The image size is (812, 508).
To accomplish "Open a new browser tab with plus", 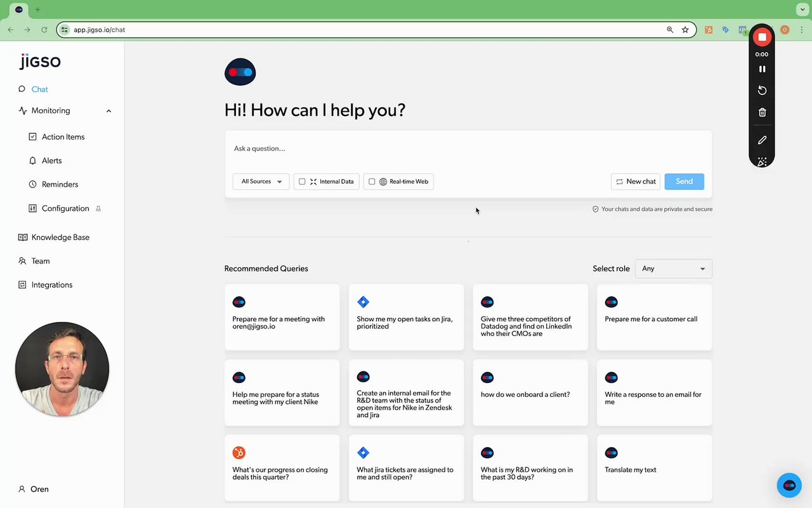I will tap(37, 10).
